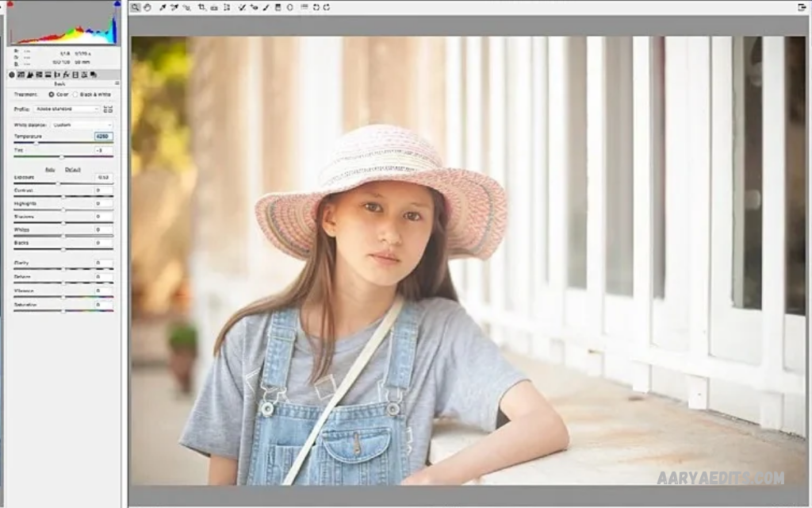Switch to the Lens Corrections panel tab
The image size is (812, 508).
(x=57, y=75)
